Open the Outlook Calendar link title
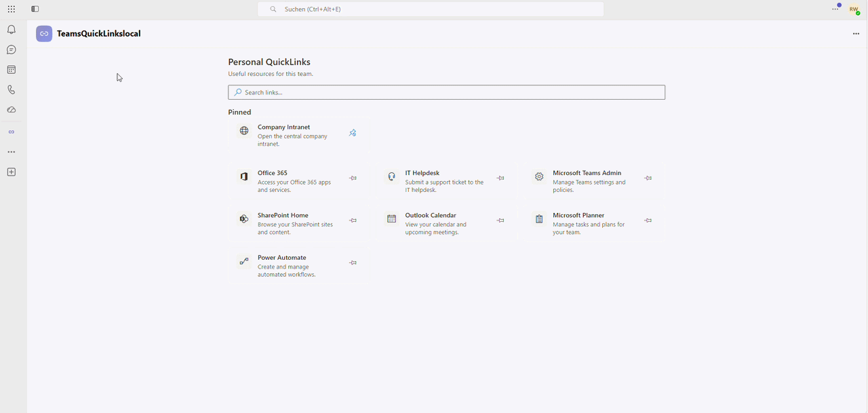This screenshot has width=868, height=413. pyautogui.click(x=431, y=215)
